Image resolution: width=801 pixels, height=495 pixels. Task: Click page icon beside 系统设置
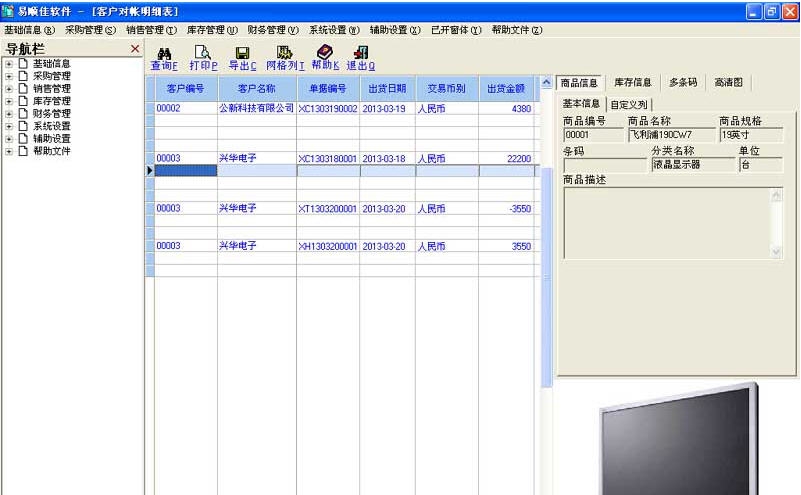pyautogui.click(x=23, y=126)
